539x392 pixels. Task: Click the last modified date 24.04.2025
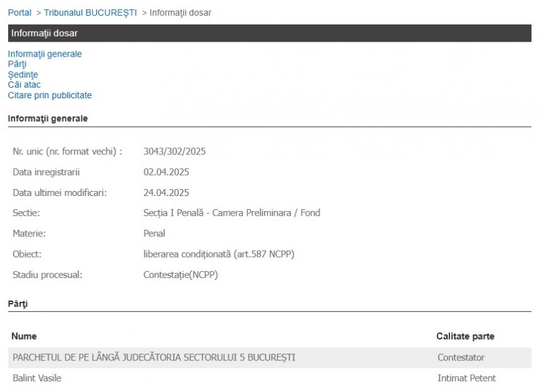click(x=166, y=193)
